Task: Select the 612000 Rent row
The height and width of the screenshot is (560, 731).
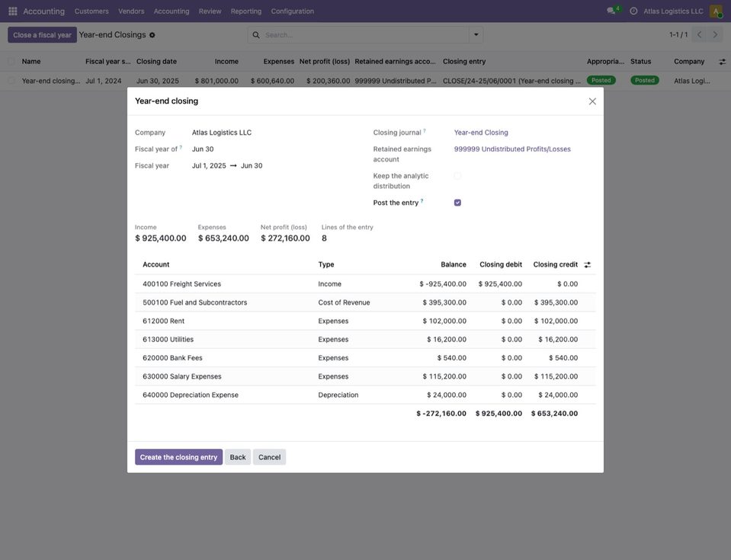Action: (365, 321)
